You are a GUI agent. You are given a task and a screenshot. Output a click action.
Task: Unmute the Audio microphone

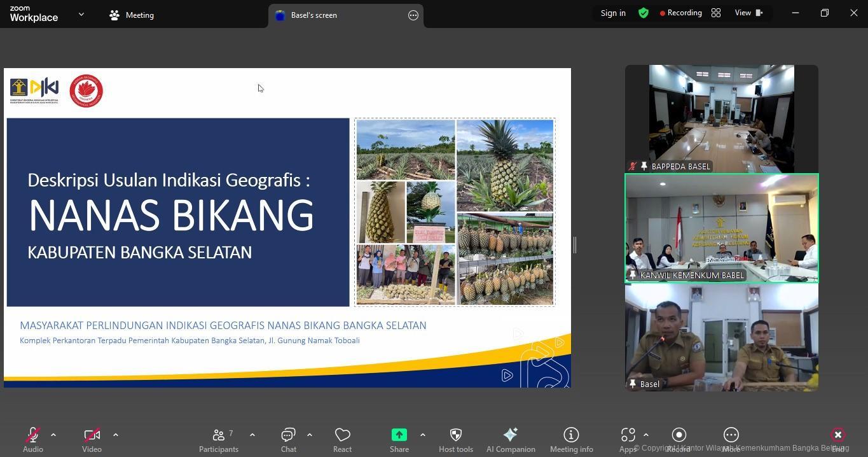pos(32,440)
